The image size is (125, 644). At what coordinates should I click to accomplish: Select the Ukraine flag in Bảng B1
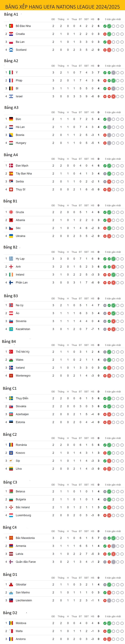[11, 236]
